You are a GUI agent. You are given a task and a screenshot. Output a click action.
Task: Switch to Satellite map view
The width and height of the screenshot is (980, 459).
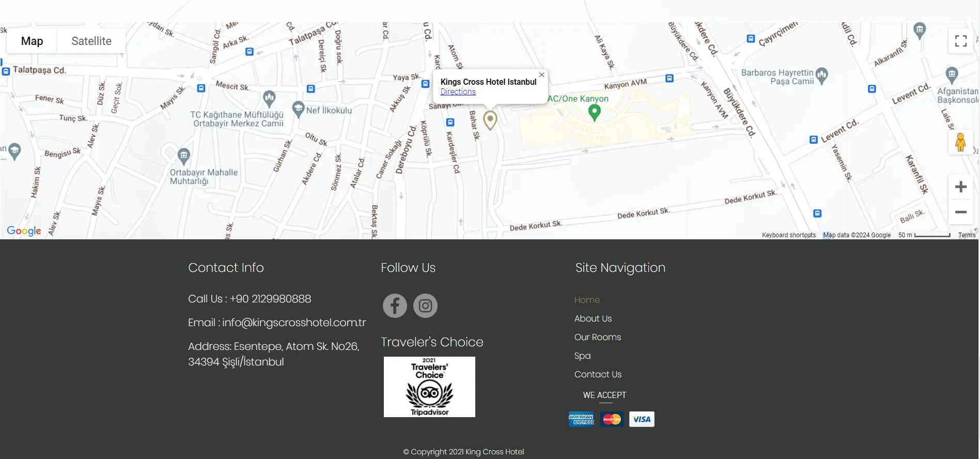91,41
